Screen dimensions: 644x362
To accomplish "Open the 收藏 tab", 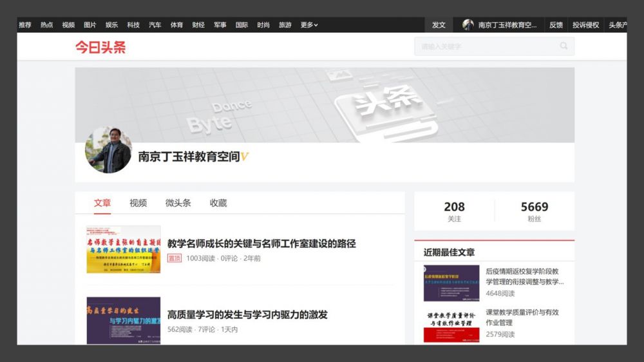I will point(218,203).
